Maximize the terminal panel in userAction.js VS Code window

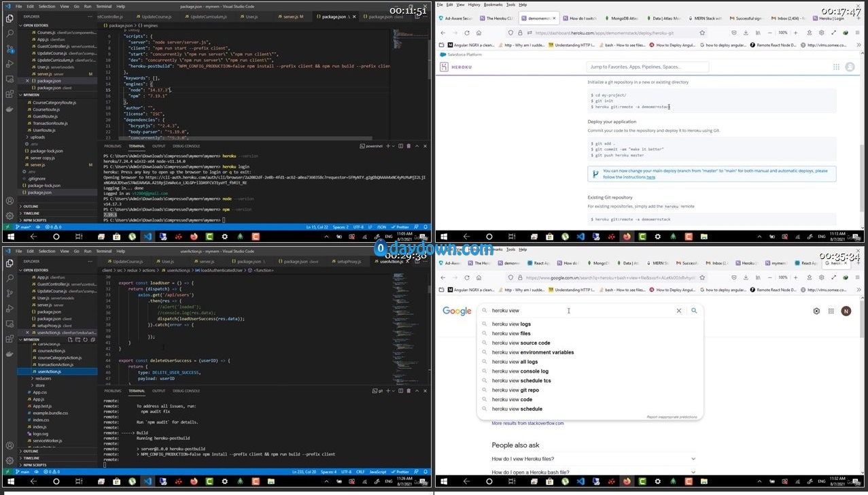(417, 391)
